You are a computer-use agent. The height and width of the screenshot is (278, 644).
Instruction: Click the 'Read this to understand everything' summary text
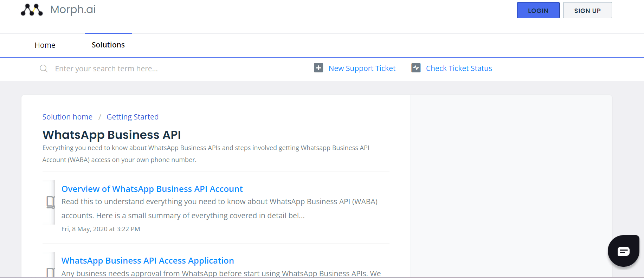click(219, 208)
